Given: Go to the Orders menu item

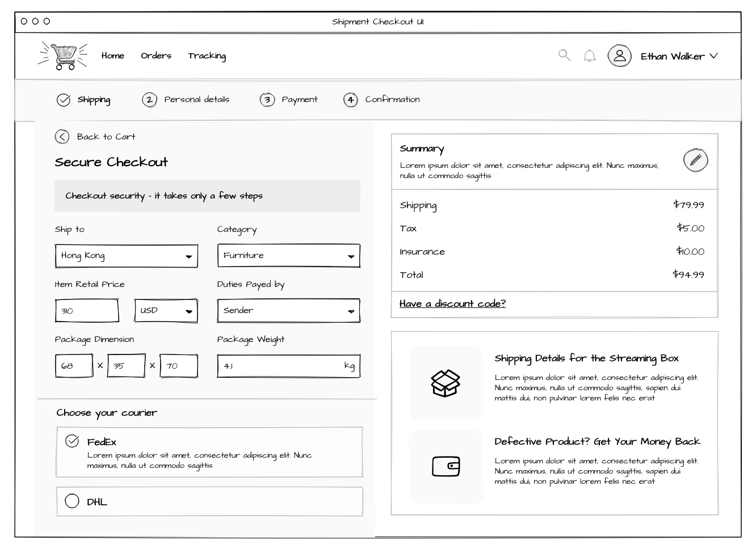Looking at the screenshot, I should point(156,56).
